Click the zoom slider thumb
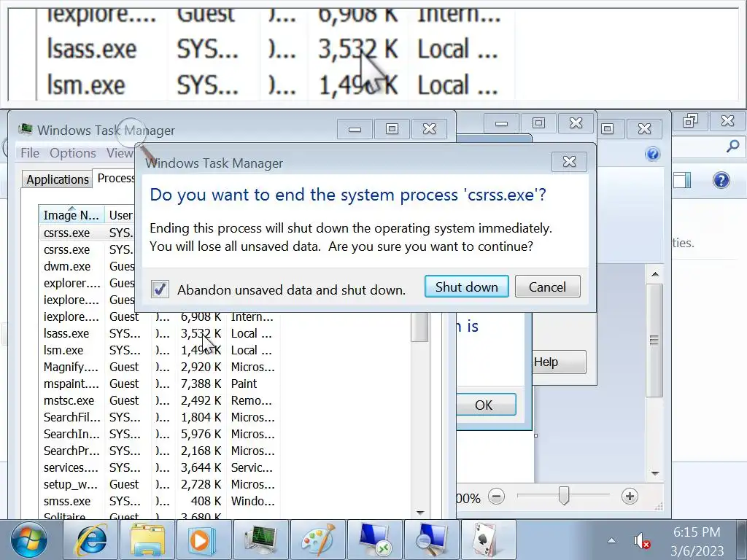747x560 pixels. (564, 496)
